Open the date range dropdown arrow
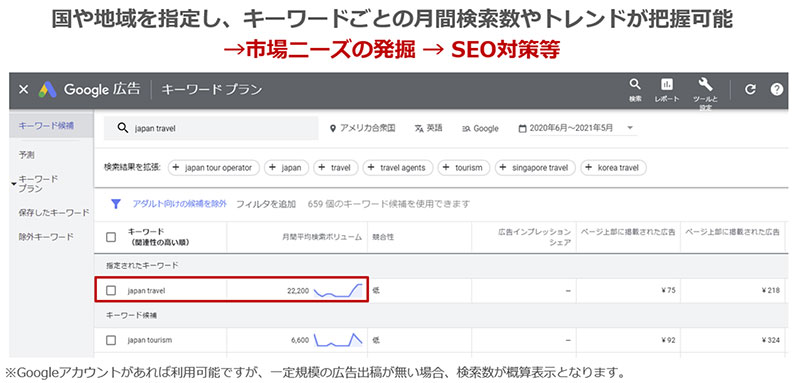Screen dimensions: 800x383 (630, 128)
